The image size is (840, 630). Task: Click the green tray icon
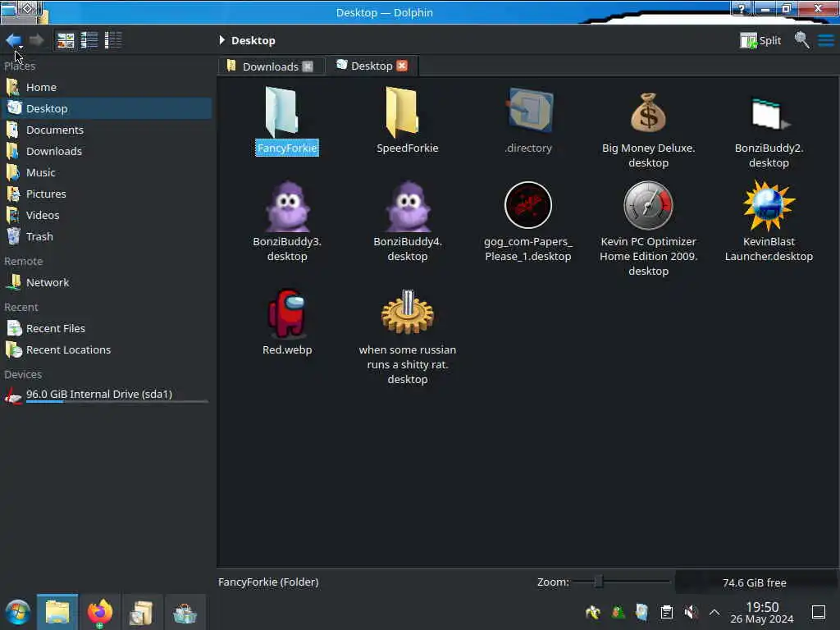(x=618, y=612)
